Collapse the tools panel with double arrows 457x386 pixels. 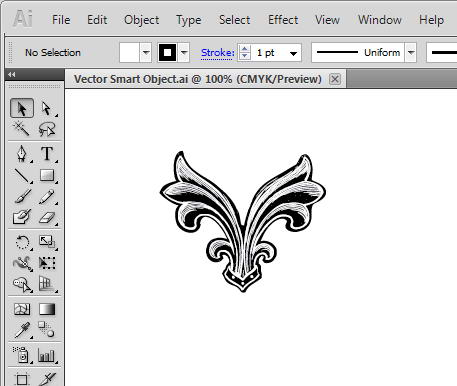click(12, 74)
